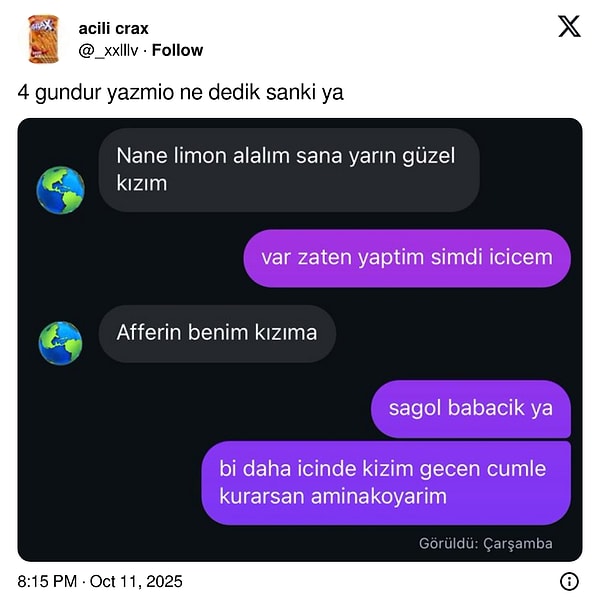Open the 8:15 PM tweet timestamp

47,581
